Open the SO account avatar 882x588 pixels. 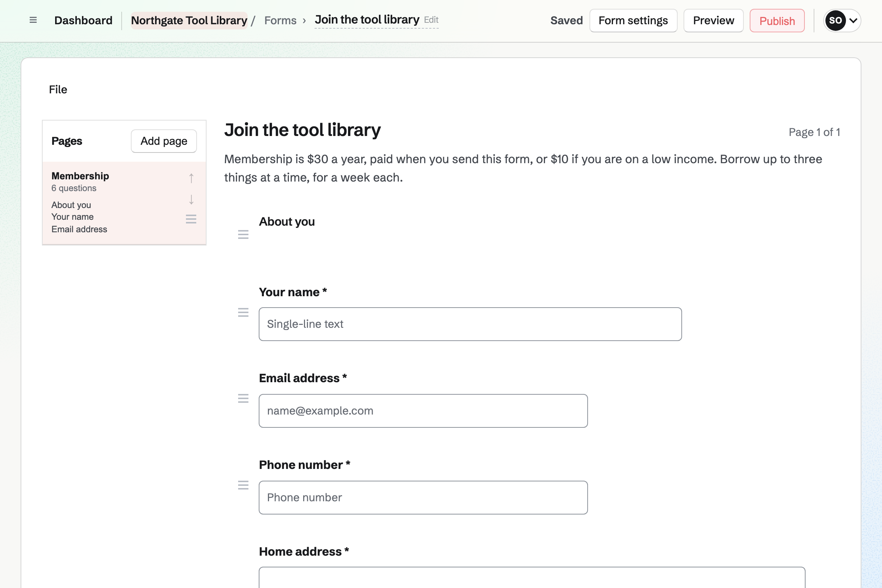point(835,20)
